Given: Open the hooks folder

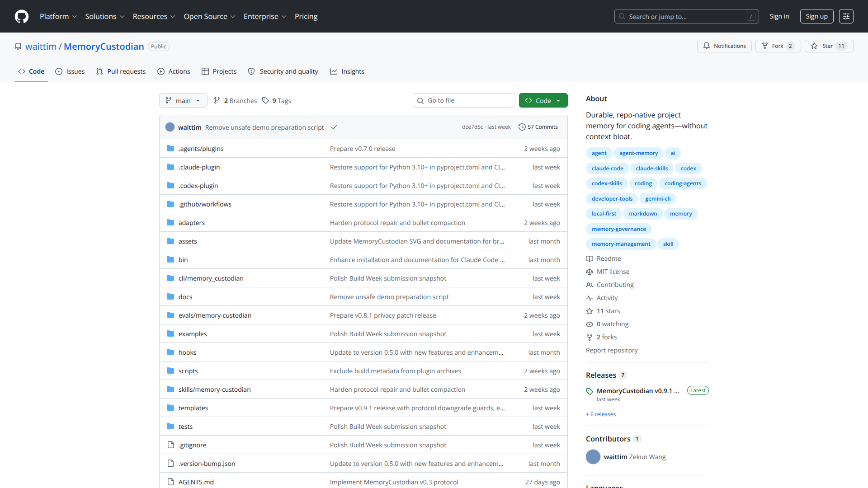Looking at the screenshot, I should coord(187,352).
